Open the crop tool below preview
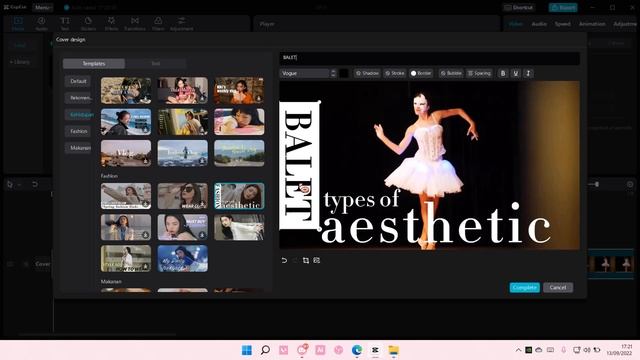The width and height of the screenshot is (640, 360). click(x=306, y=260)
